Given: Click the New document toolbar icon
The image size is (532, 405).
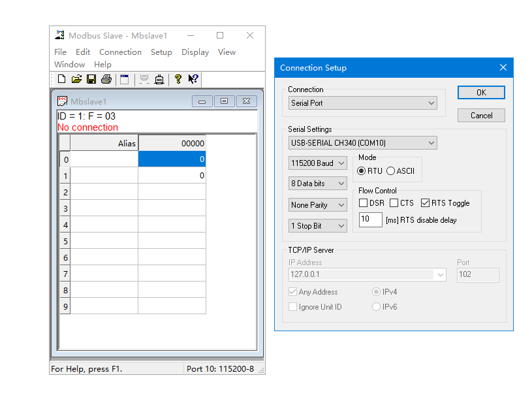Looking at the screenshot, I should 61,79.
